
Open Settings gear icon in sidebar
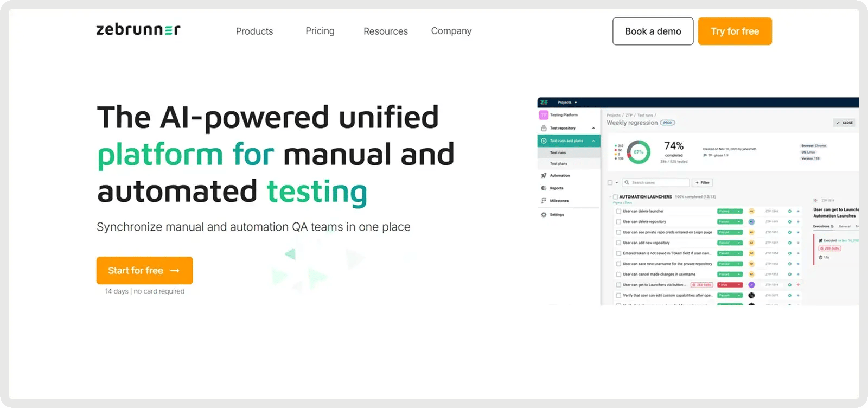coord(544,215)
